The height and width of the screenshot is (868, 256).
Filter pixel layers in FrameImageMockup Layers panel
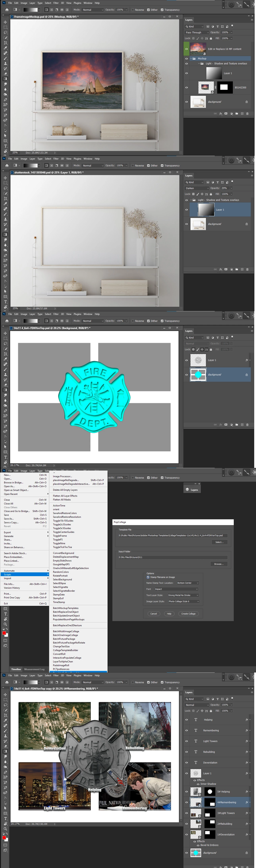[208, 27]
